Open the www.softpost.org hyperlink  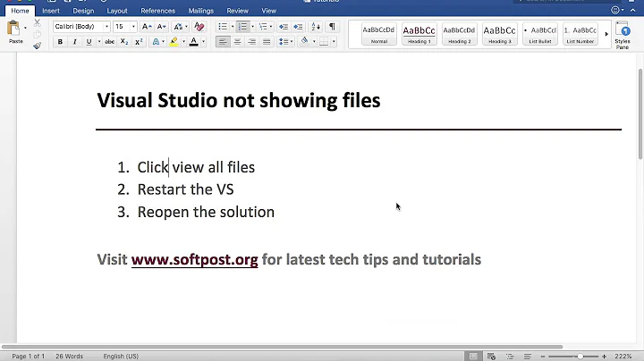(x=195, y=260)
